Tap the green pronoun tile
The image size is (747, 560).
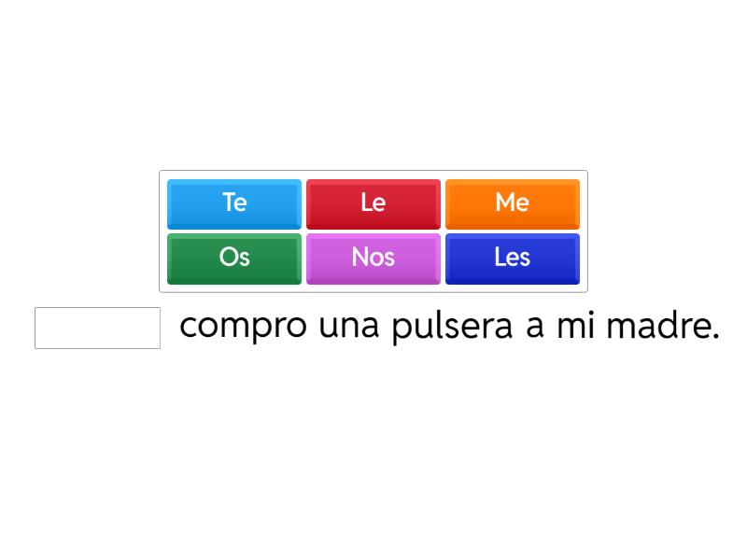(x=234, y=258)
